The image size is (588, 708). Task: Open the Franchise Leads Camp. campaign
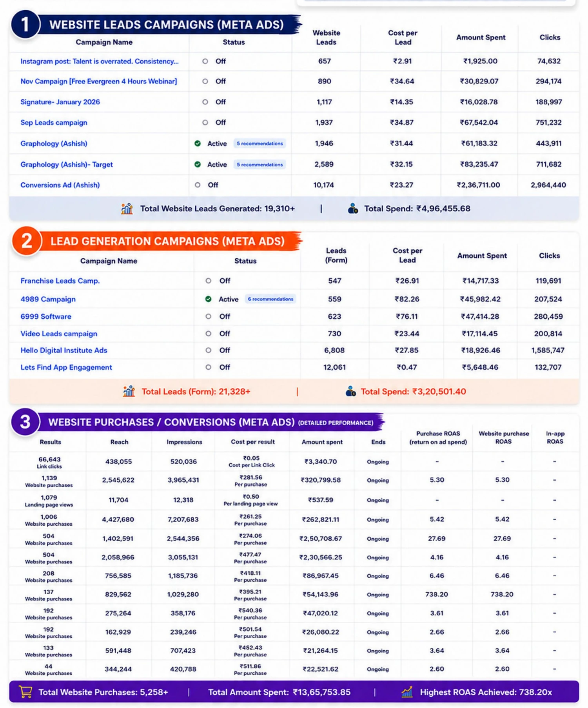coord(60,281)
